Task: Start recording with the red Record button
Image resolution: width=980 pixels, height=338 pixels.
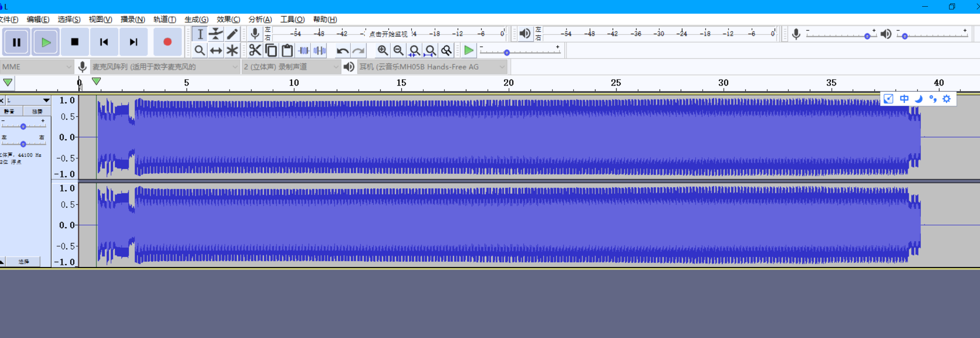Action: pos(167,42)
